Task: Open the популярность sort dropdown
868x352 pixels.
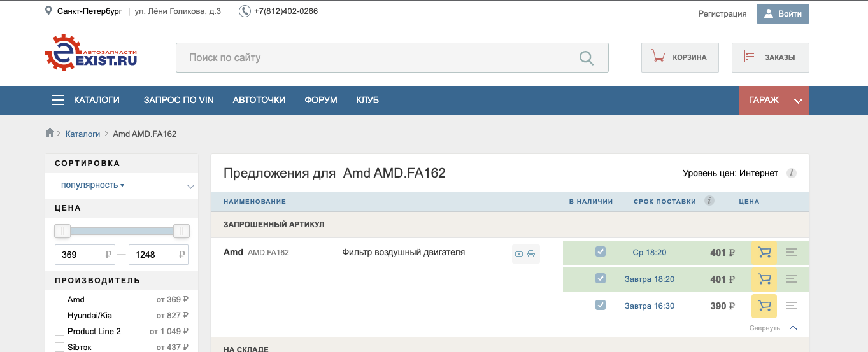Action: click(x=92, y=185)
